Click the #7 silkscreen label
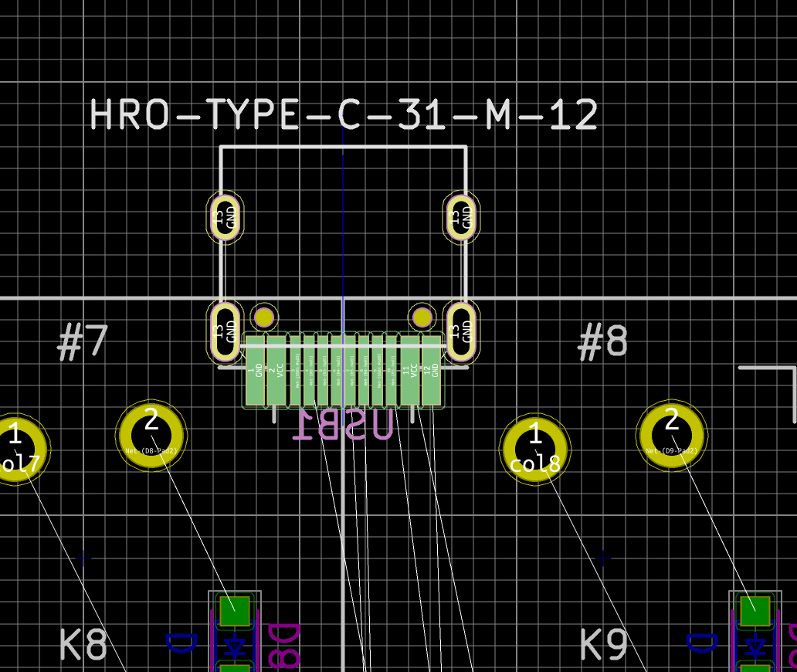The image size is (797, 672). click(x=83, y=341)
